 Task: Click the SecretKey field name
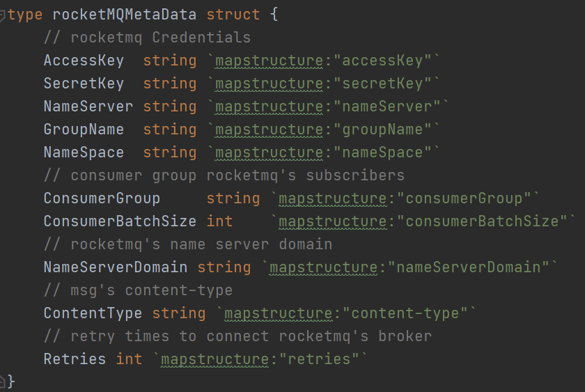[x=84, y=84]
